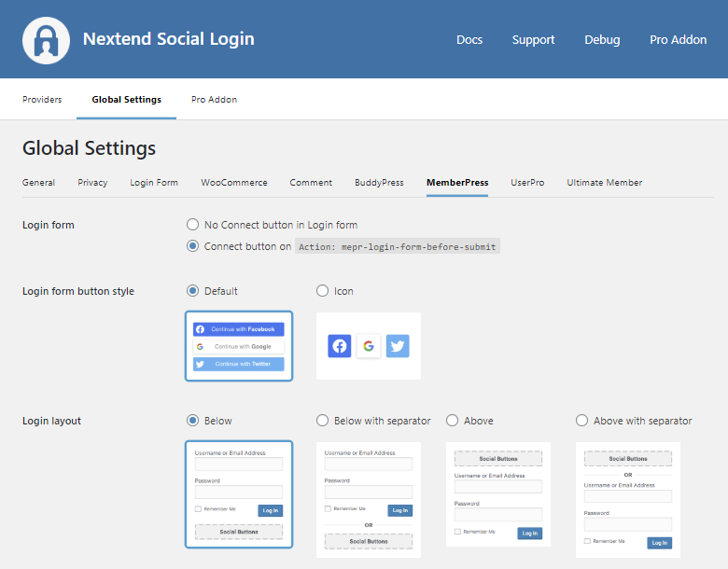Select the Above login layout option
Screen dimensions: 728x569
[453, 421]
